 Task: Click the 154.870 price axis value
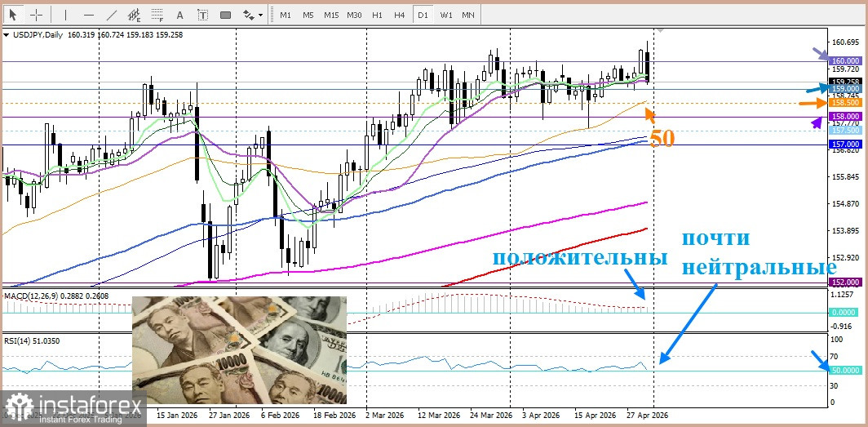click(844, 204)
